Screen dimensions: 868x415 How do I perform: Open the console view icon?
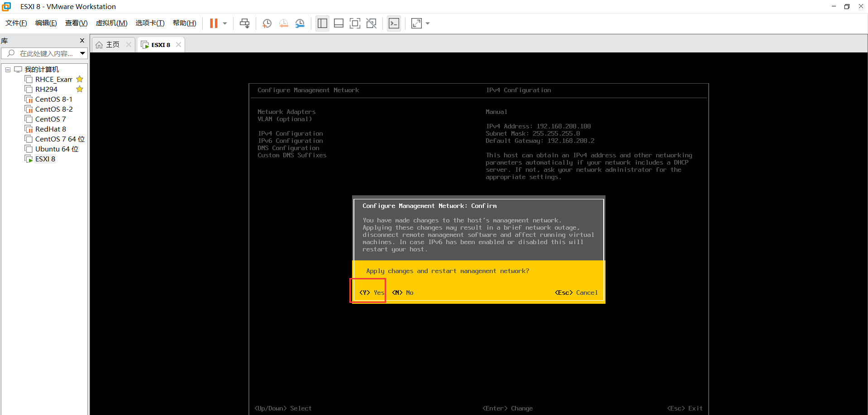coord(394,24)
